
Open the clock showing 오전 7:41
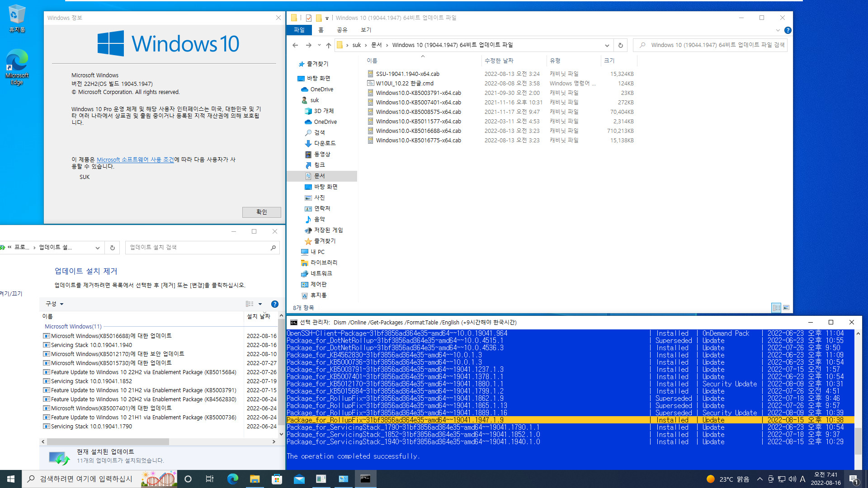point(826,479)
